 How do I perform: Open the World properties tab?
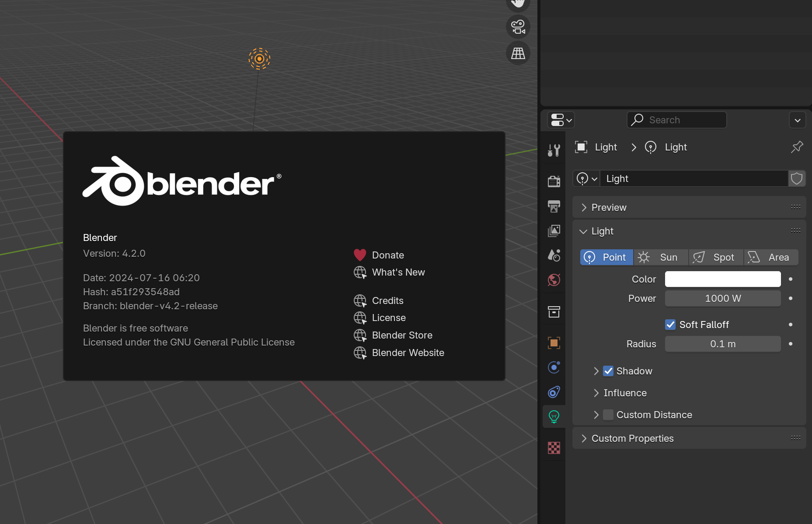554,280
